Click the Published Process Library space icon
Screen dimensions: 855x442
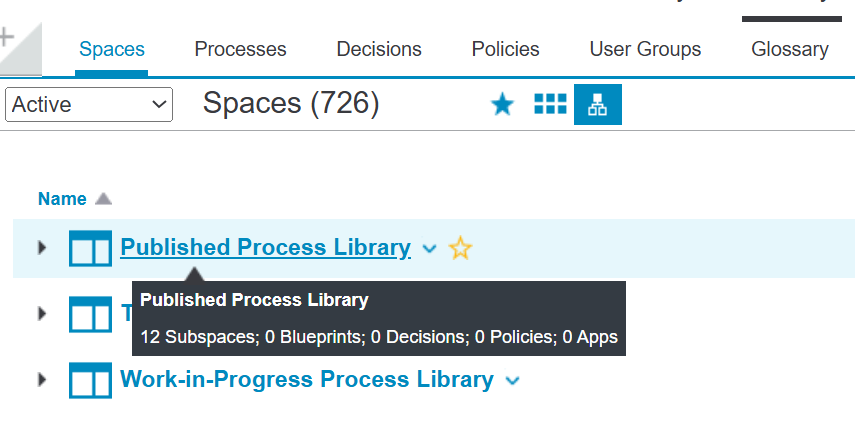pyautogui.click(x=90, y=248)
